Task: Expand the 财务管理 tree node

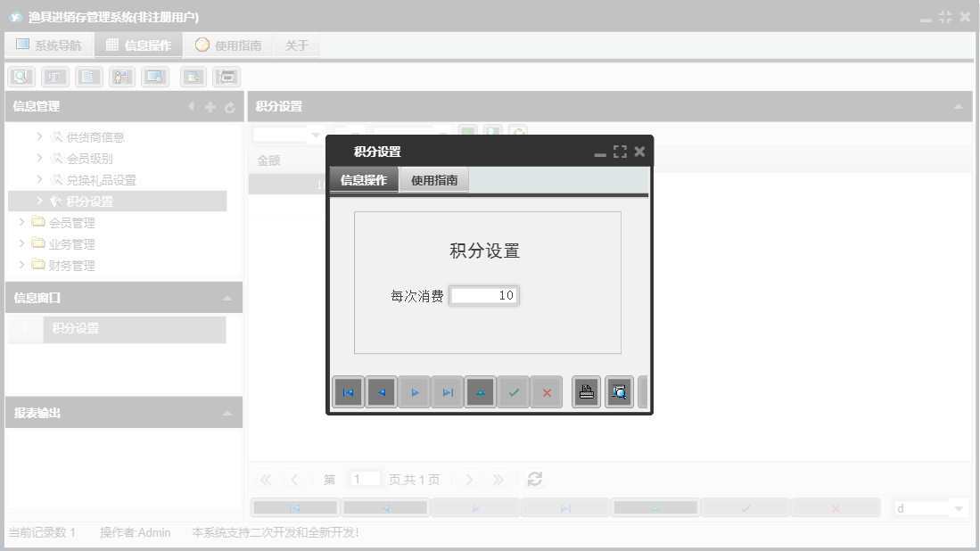Action: 23,265
